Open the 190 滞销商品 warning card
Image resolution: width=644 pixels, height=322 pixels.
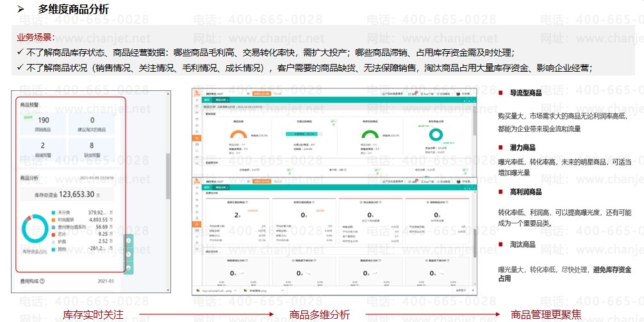(x=43, y=124)
